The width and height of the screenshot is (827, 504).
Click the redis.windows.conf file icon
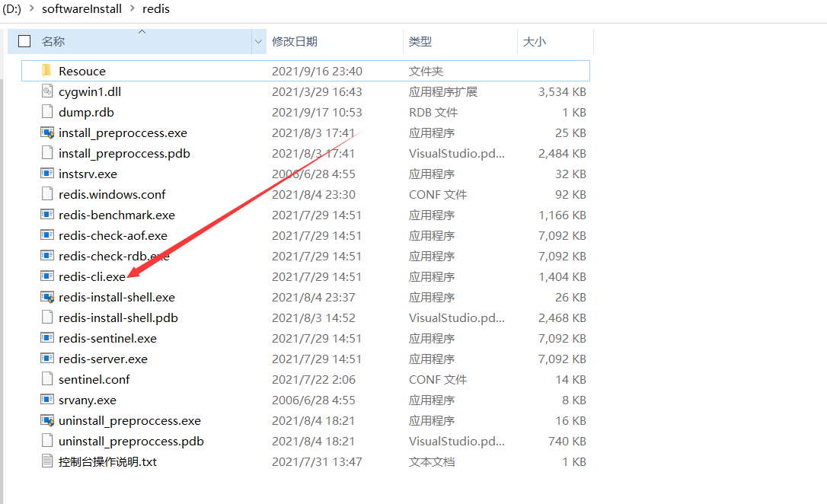point(47,194)
